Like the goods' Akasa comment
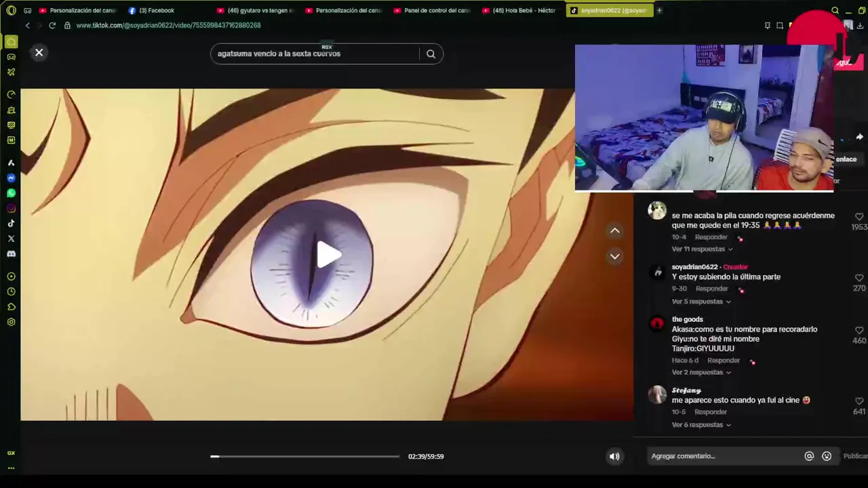The width and height of the screenshot is (868, 488). pyautogui.click(x=859, y=330)
